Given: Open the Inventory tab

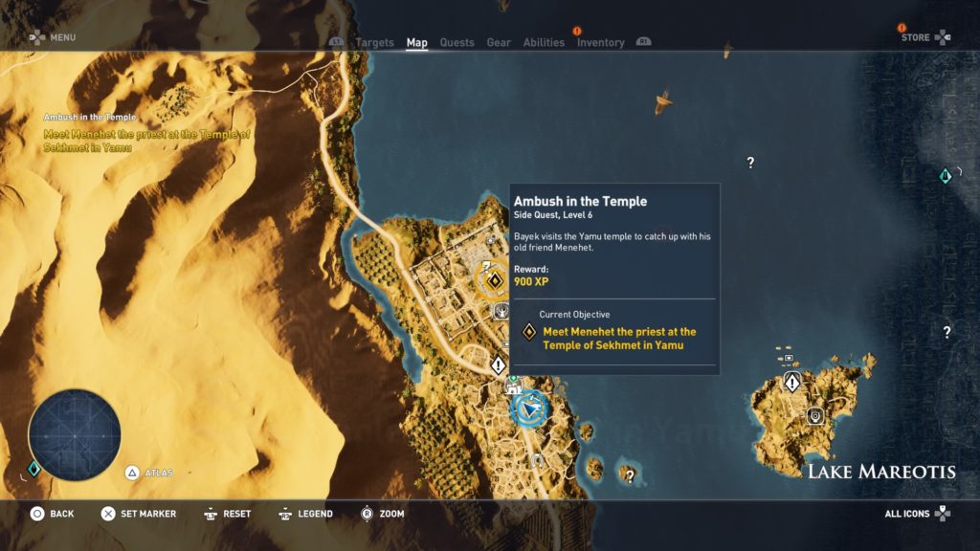Looking at the screenshot, I should pos(601,42).
